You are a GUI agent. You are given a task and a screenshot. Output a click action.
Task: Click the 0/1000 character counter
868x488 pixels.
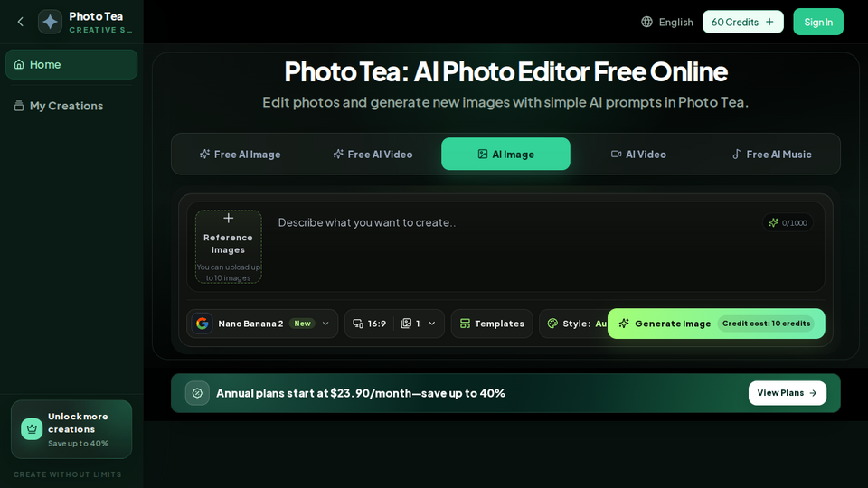click(x=794, y=223)
